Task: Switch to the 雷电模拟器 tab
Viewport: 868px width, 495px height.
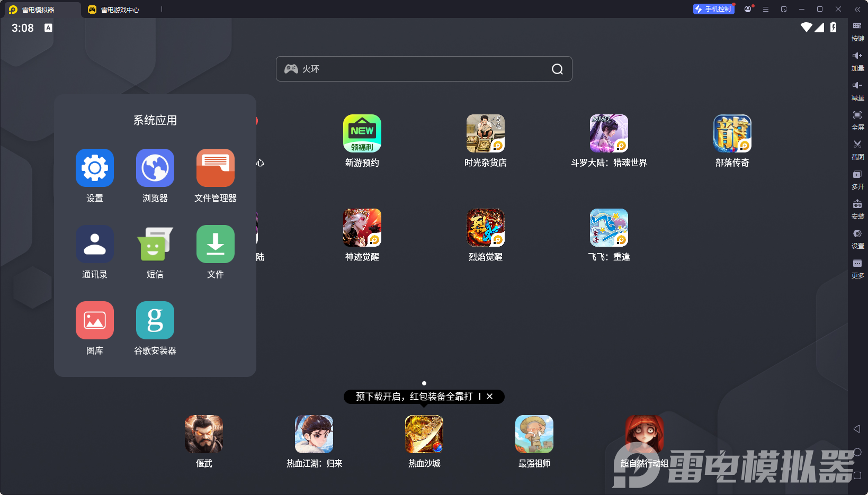Action: click(41, 10)
